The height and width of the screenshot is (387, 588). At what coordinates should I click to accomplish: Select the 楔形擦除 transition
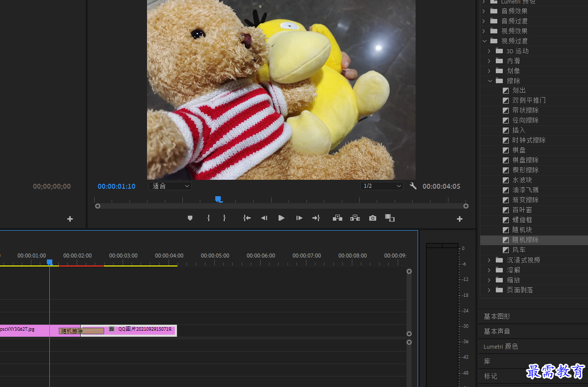tap(525, 170)
